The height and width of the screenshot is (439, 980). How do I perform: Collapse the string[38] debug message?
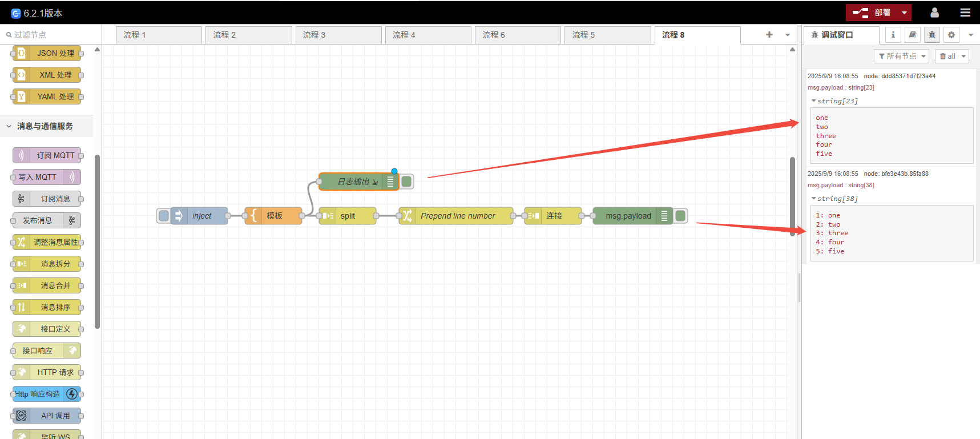click(813, 199)
